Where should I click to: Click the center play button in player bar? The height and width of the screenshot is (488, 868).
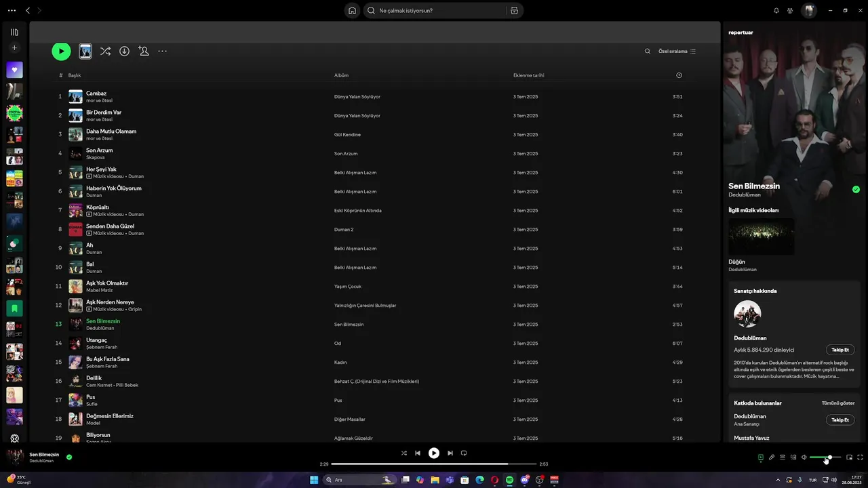click(x=434, y=453)
